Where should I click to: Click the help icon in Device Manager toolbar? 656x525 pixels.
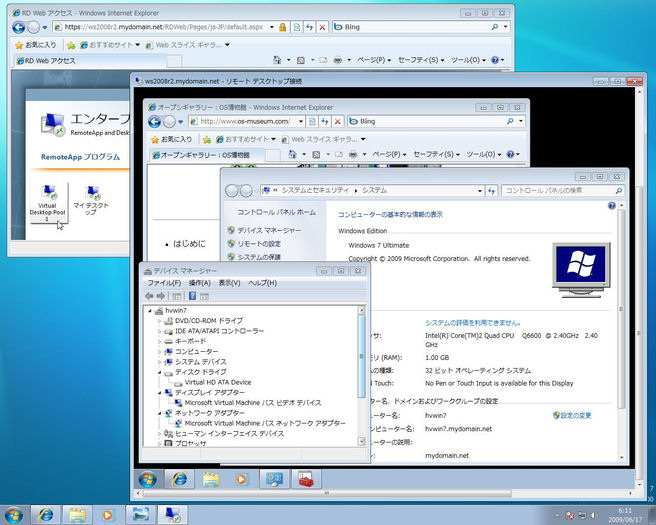tap(192, 296)
